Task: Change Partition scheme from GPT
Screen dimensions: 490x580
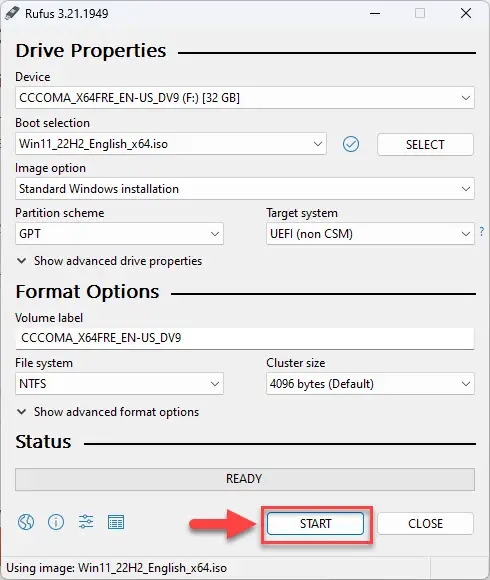Action: click(119, 234)
